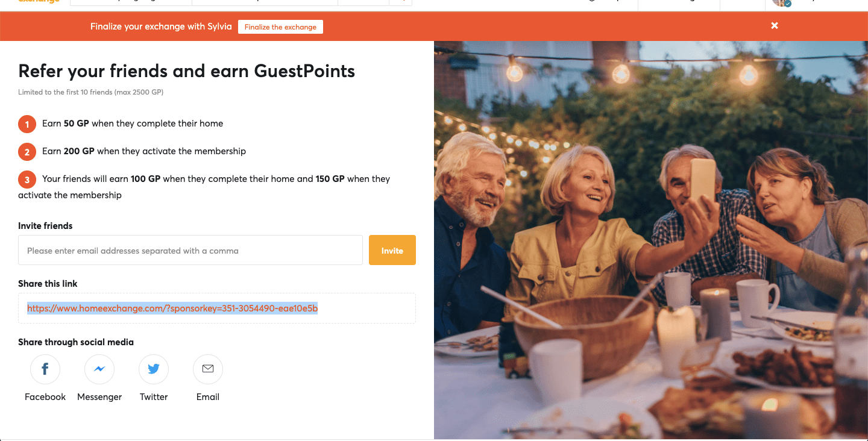
Task: Click the orange step 2 badge
Action: point(27,152)
